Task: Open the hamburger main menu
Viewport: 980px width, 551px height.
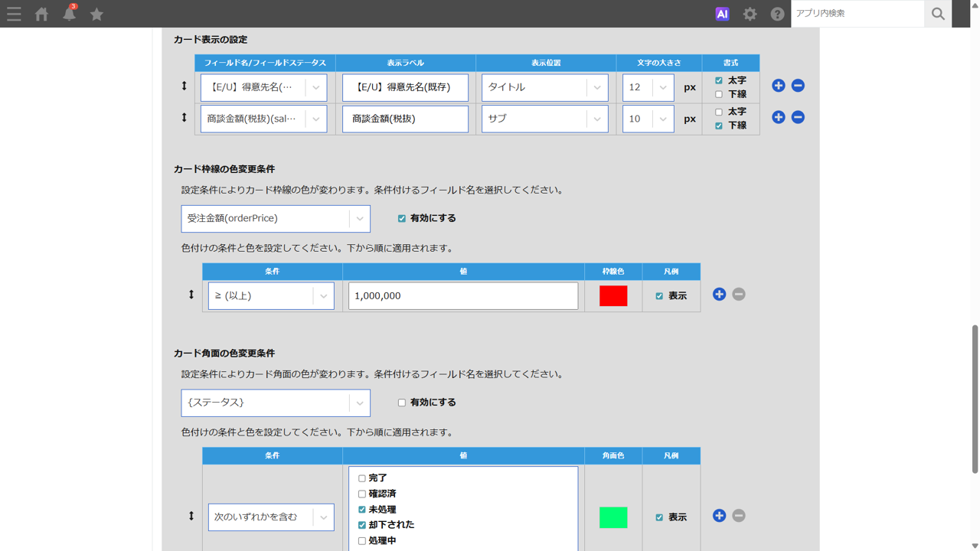Action: pos(14,14)
